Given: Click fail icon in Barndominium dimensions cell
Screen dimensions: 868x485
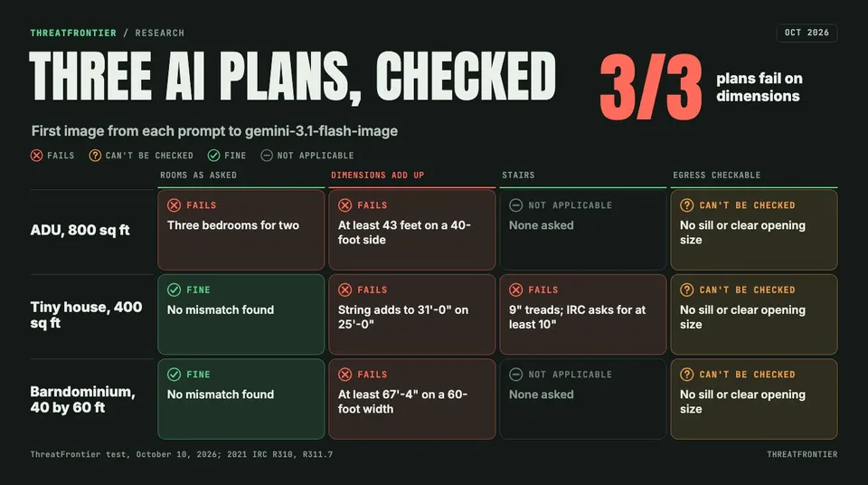Looking at the screenshot, I should [x=344, y=375].
